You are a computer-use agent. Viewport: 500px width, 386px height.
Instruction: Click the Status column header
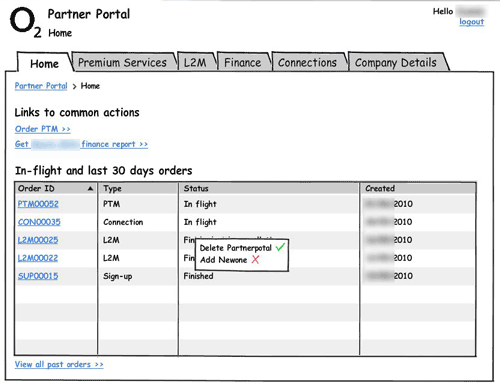pyautogui.click(x=269, y=188)
